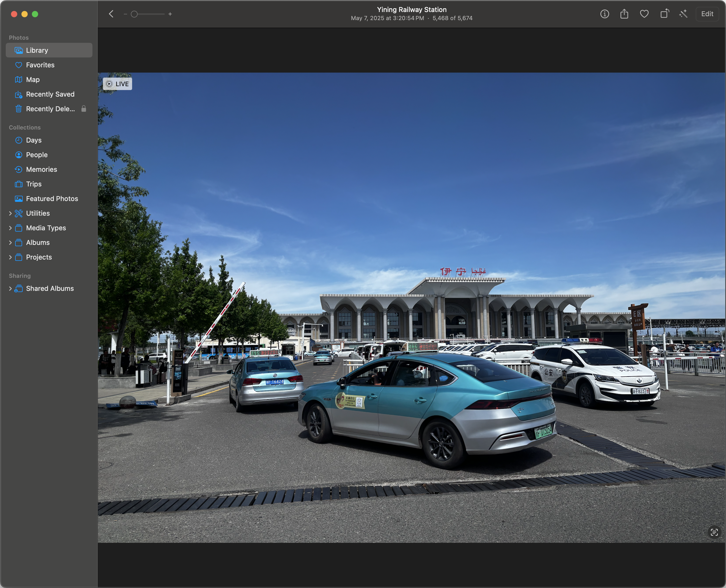Click the Rotate photo icon
726x588 pixels.
click(664, 14)
